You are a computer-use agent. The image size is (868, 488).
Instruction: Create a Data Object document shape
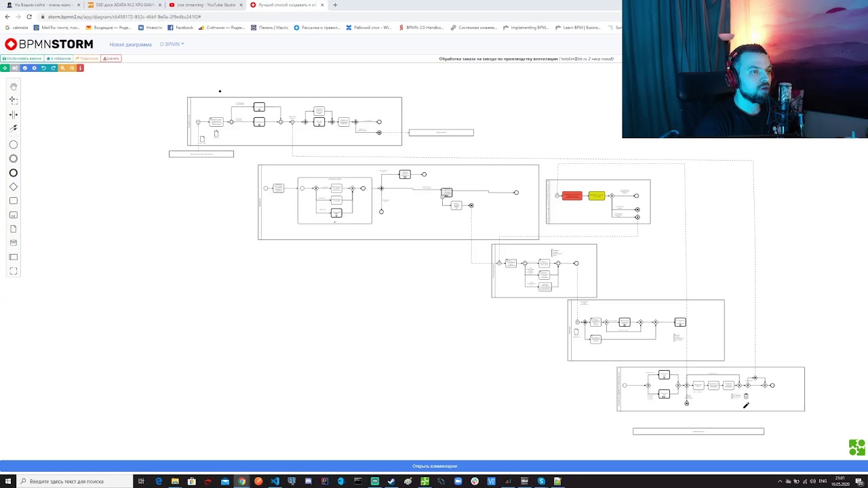[14, 229]
